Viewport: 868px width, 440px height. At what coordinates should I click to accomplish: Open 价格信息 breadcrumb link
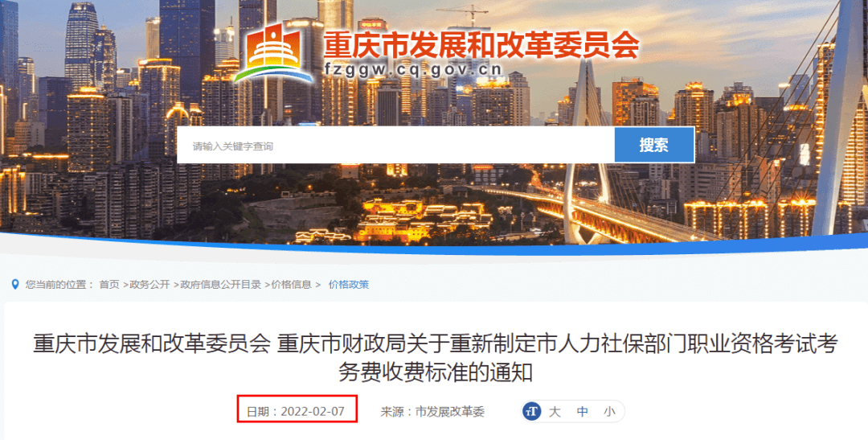pyautogui.click(x=291, y=285)
